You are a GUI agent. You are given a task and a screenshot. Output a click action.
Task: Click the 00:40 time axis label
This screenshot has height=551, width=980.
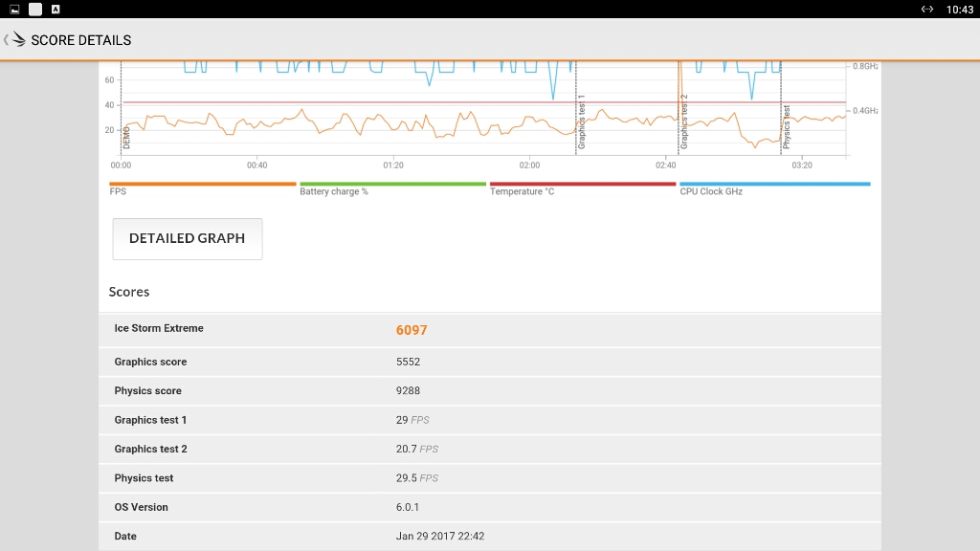[256, 165]
